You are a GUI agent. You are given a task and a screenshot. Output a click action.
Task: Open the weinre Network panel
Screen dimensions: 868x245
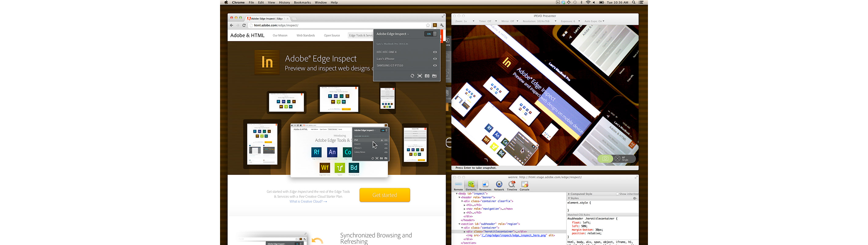tap(499, 186)
